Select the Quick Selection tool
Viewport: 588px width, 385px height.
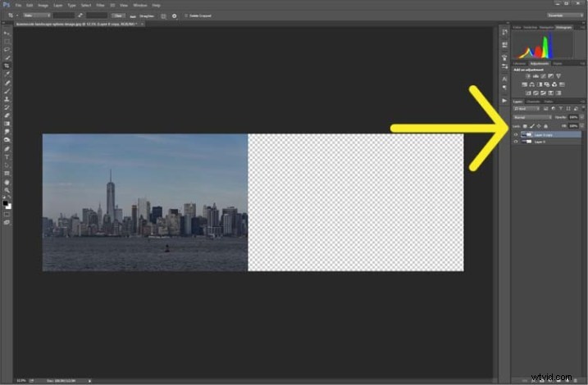tap(7, 58)
